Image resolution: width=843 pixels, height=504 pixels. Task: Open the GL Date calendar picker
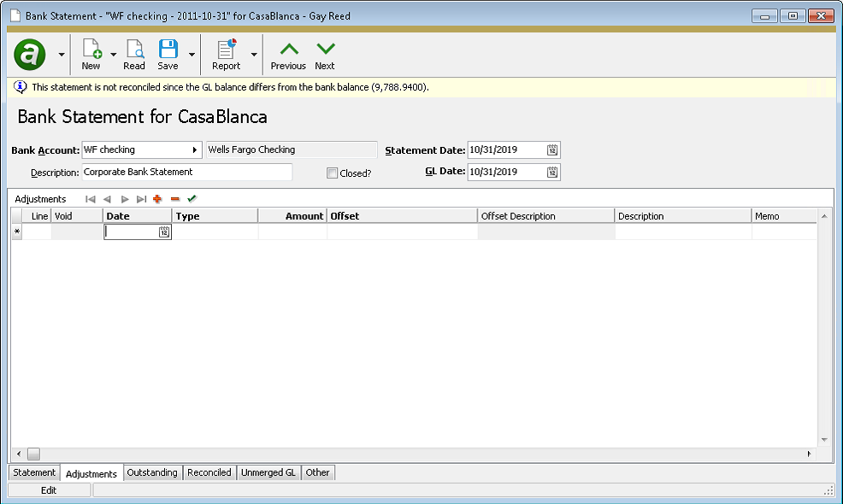point(552,172)
